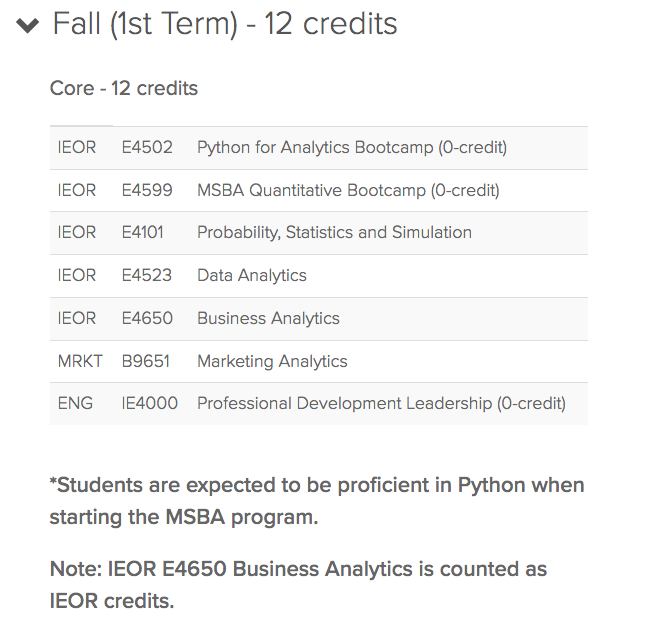Select Professional Development Leadership course title
Screen dimensions: 652x629
pyautogui.click(x=381, y=403)
